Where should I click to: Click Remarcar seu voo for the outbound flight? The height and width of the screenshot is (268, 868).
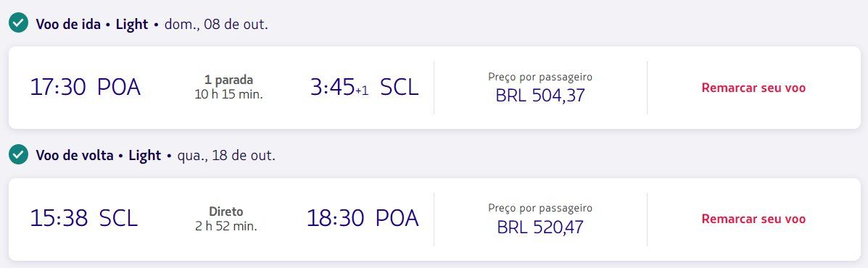753,88
